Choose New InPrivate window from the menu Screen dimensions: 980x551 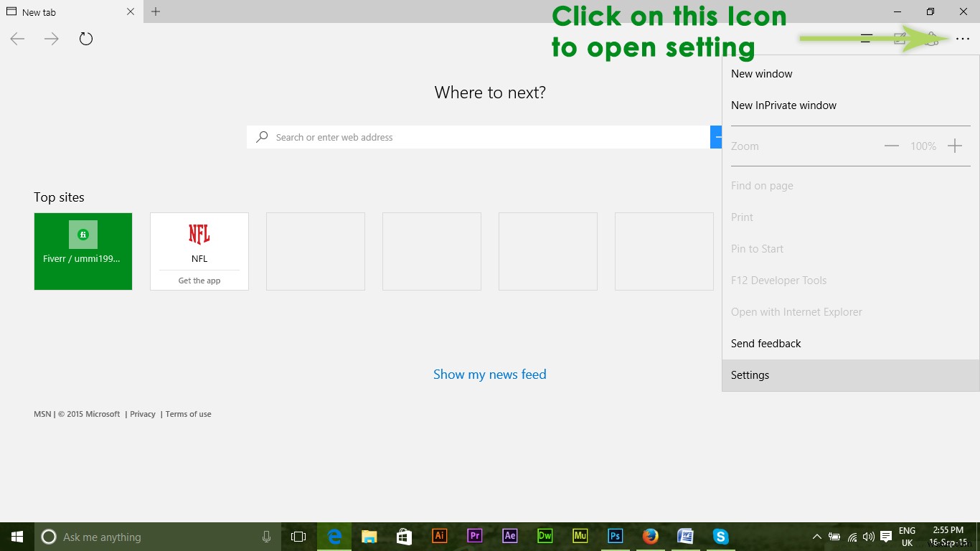tap(783, 105)
